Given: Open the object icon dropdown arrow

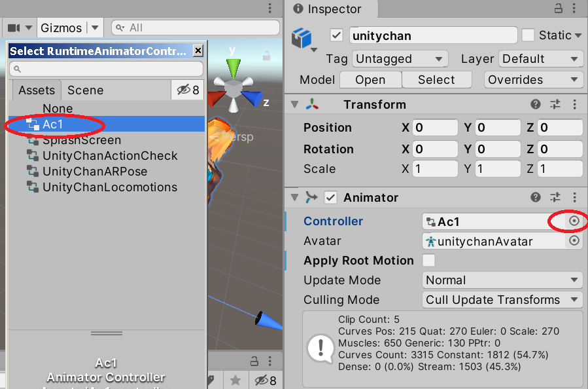Looking at the screenshot, I should click(314, 50).
